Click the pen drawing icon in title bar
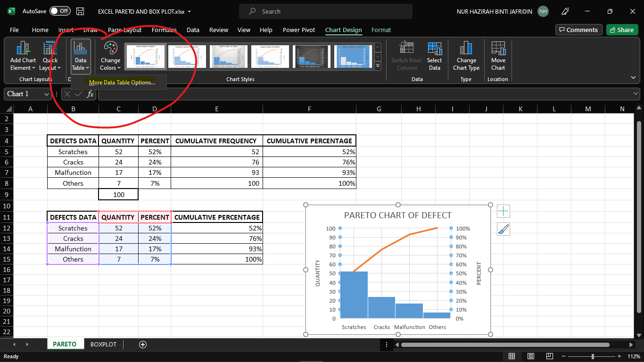 pos(565,11)
